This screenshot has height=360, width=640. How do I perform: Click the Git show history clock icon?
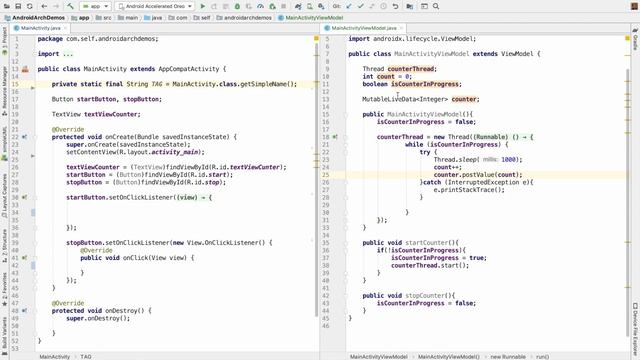pos(384,6)
